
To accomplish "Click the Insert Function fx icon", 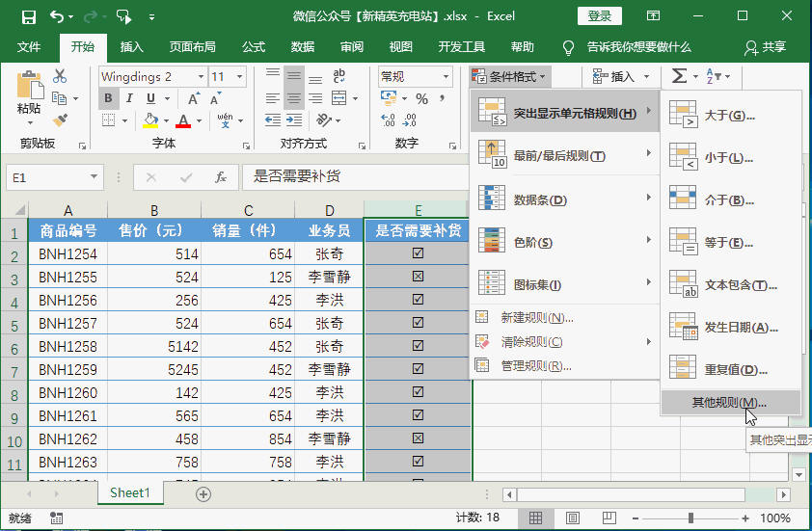I will tap(220, 177).
